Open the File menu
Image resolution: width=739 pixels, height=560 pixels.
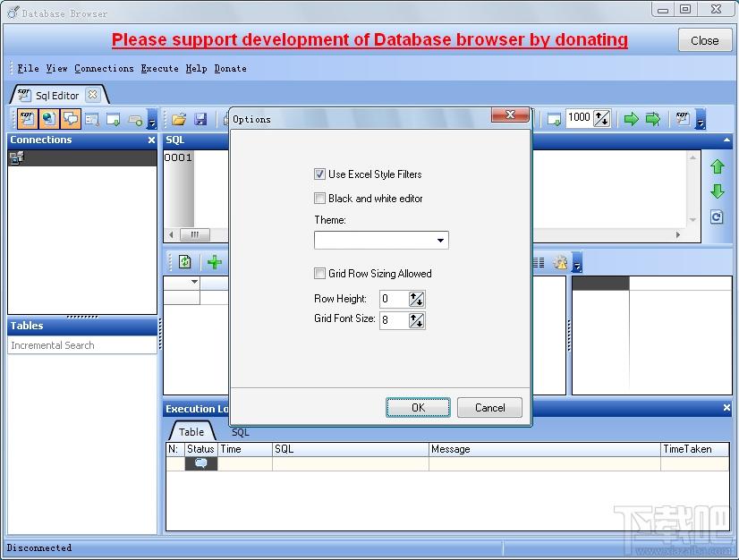coord(28,68)
